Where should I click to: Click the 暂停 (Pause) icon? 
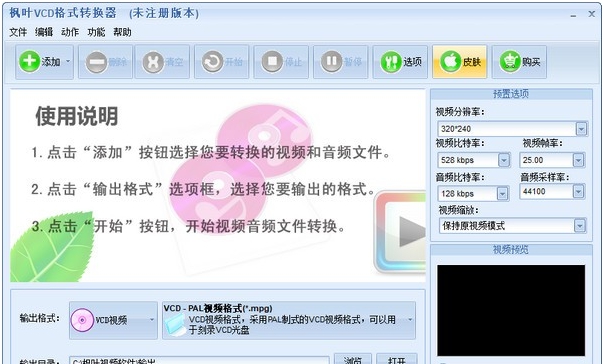pos(331,62)
